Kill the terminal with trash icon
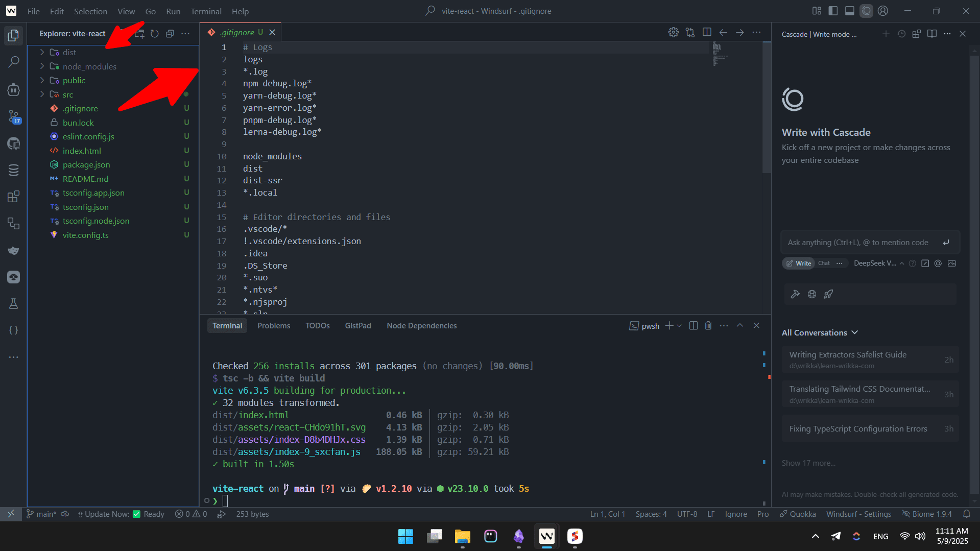Image resolution: width=980 pixels, height=551 pixels. coord(708,326)
